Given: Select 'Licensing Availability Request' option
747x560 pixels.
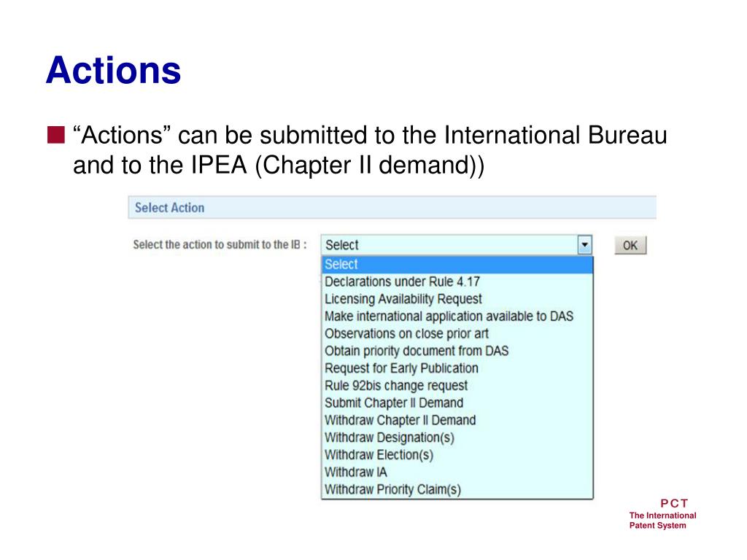Looking at the screenshot, I should [457, 299].
